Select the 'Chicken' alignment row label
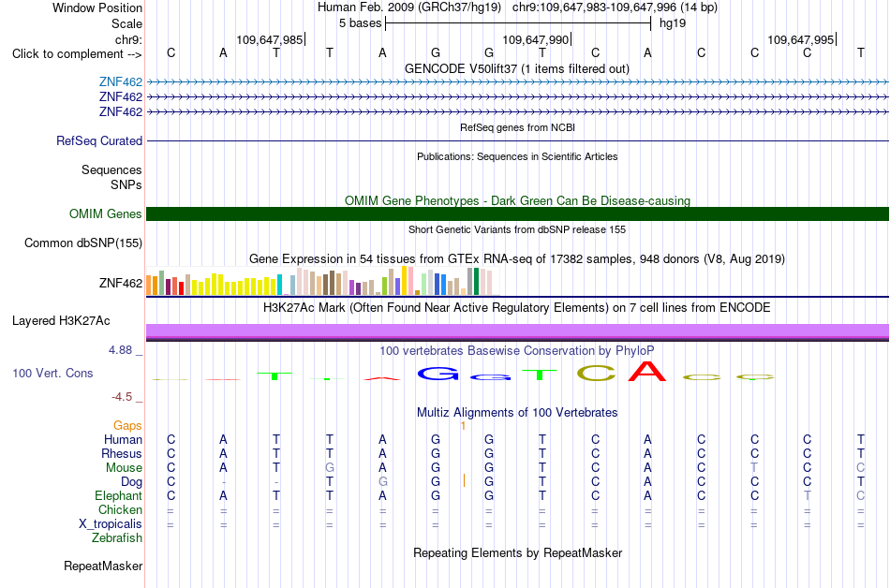This screenshot has width=890, height=588. (x=120, y=509)
